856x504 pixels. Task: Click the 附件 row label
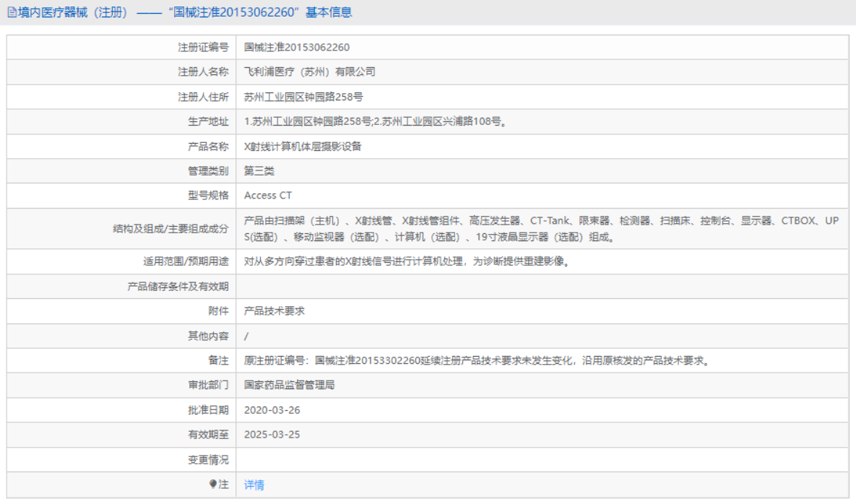[x=218, y=311]
